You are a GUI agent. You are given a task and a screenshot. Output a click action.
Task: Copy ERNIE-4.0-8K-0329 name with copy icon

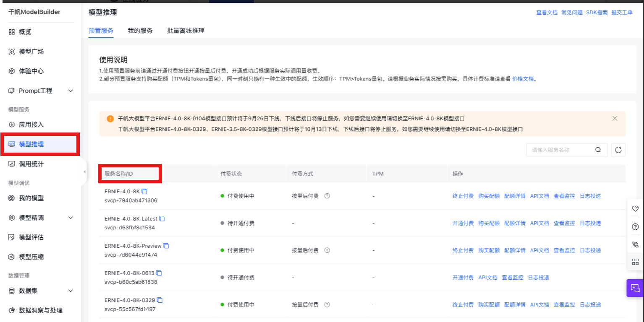[160, 300]
